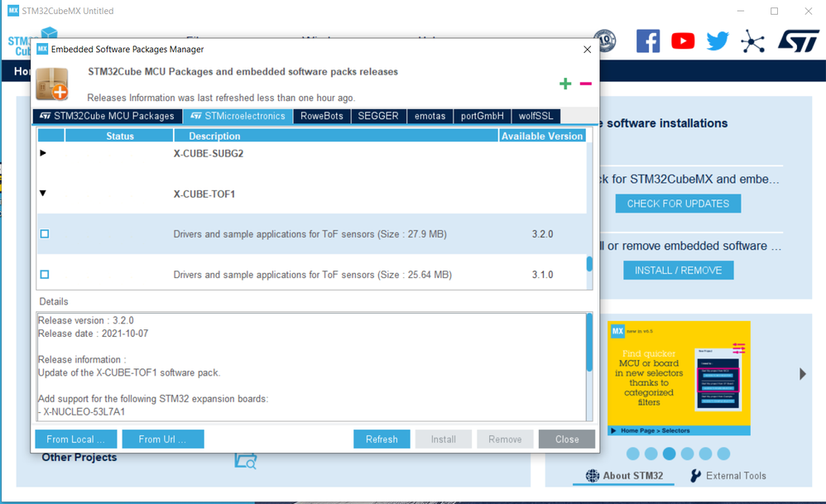Click the package box icon in dialog header
This screenshot has height=504, width=826.
tap(52, 84)
